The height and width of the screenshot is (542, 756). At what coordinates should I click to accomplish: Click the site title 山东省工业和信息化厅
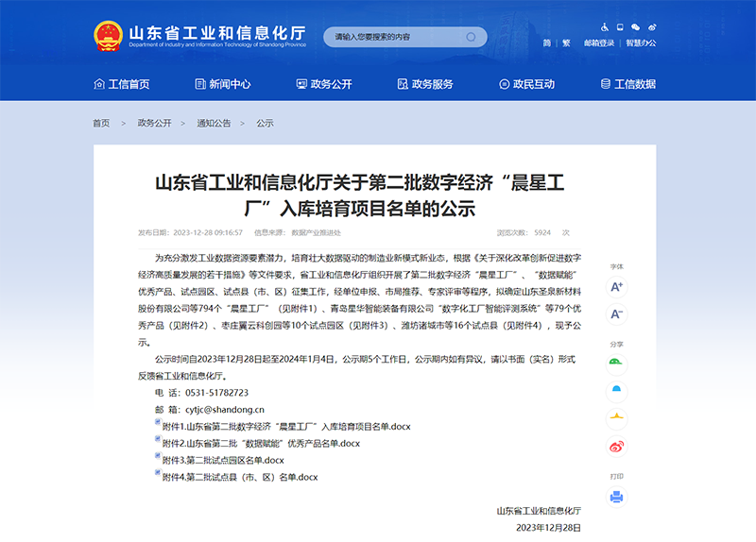217,33
